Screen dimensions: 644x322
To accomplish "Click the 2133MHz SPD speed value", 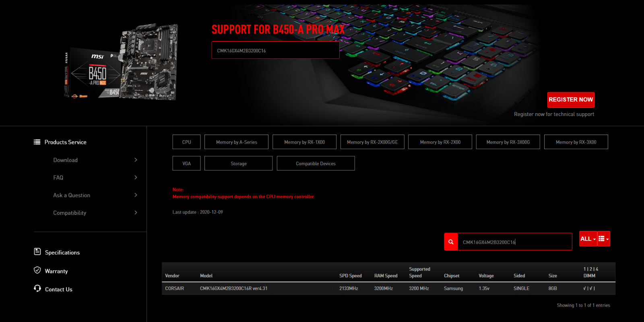I will click(349, 289).
